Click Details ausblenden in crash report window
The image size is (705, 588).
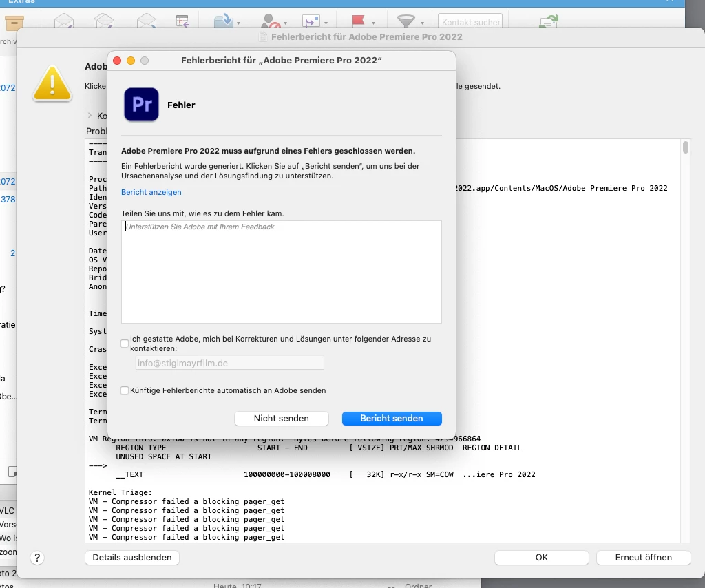pos(132,558)
